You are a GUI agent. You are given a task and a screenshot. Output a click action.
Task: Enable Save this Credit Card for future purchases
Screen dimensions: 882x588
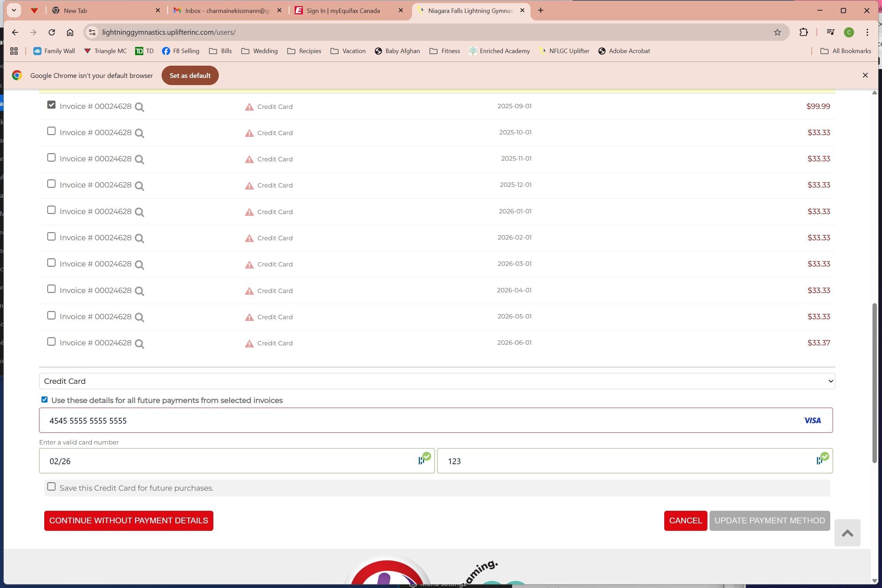coord(51,487)
